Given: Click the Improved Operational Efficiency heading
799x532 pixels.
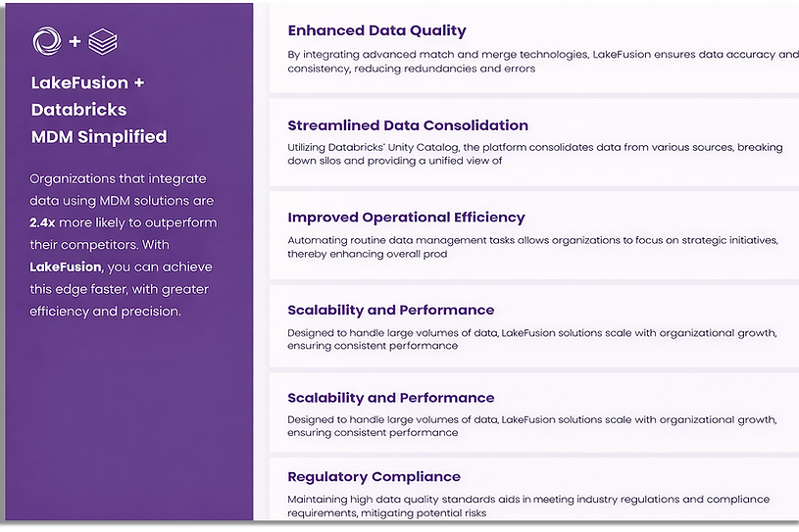Looking at the screenshot, I should click(x=406, y=218).
